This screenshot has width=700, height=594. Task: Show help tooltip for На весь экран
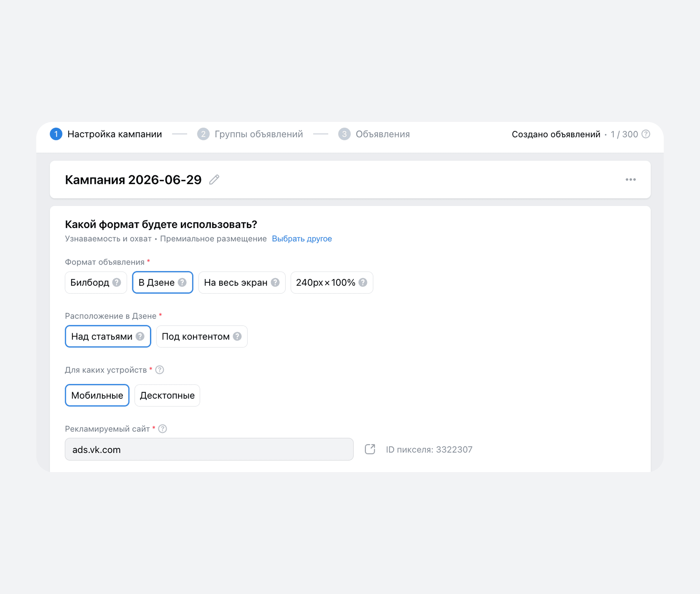click(x=275, y=282)
